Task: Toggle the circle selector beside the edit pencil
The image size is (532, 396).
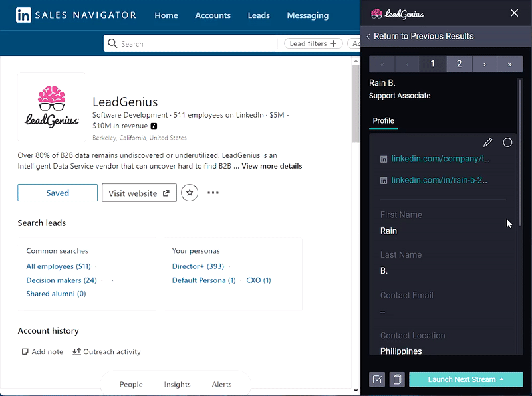Action: pyautogui.click(x=507, y=142)
